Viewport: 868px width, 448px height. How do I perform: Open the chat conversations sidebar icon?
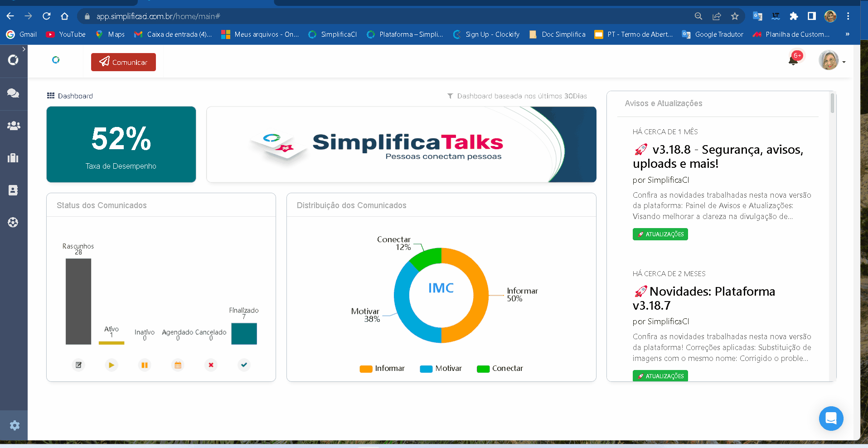point(13,93)
